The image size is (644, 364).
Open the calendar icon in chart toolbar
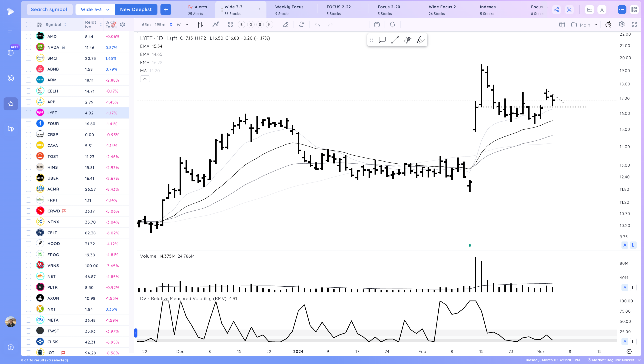tap(377, 25)
